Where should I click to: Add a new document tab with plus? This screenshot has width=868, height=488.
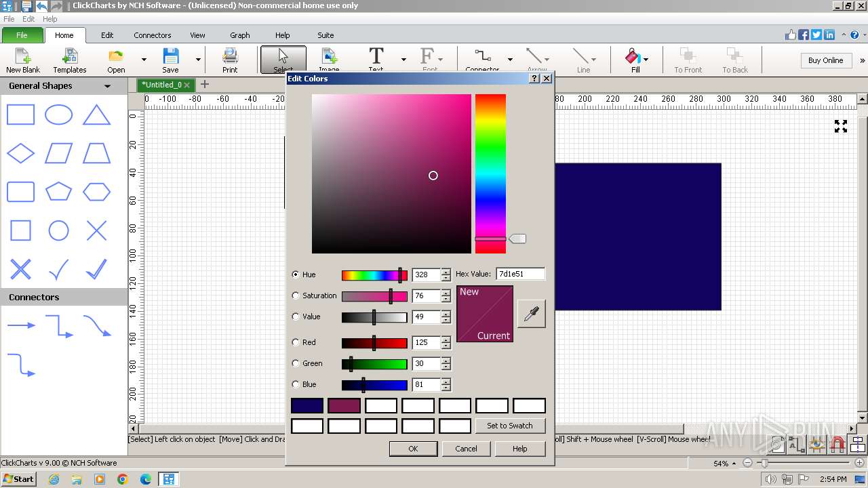coord(204,85)
